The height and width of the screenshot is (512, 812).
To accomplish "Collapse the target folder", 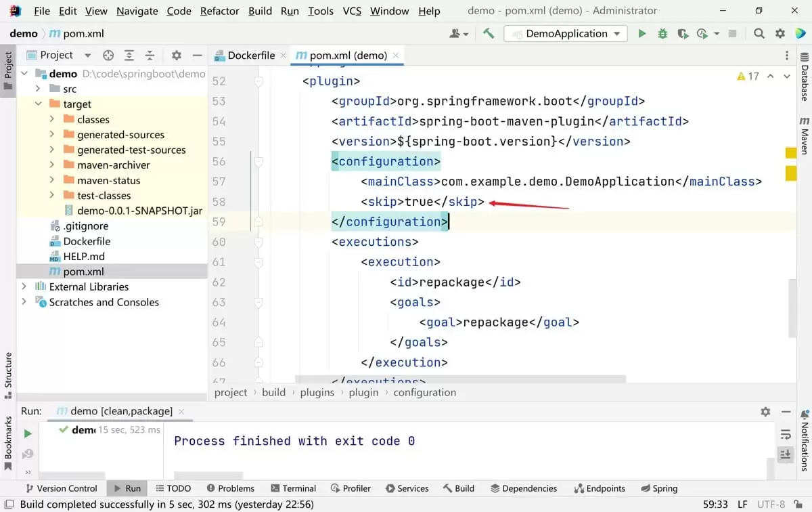I will click(x=39, y=104).
